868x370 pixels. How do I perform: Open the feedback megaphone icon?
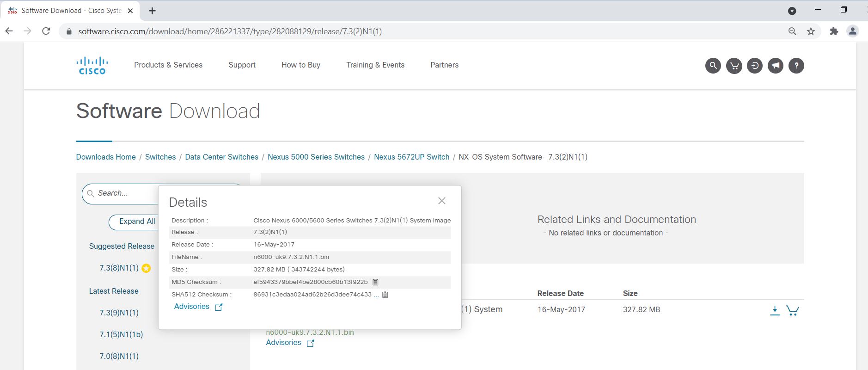[776, 66]
